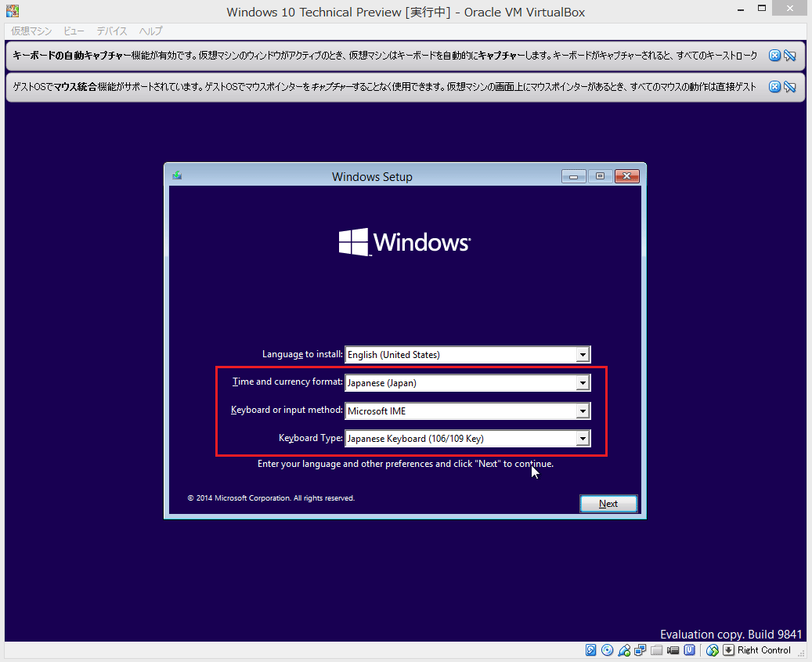Open the Keyboard Type dropdown
812x662 pixels.
click(583, 439)
